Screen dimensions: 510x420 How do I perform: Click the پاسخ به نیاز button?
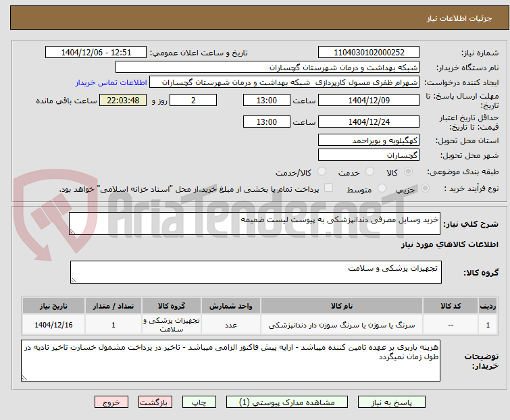391,402
